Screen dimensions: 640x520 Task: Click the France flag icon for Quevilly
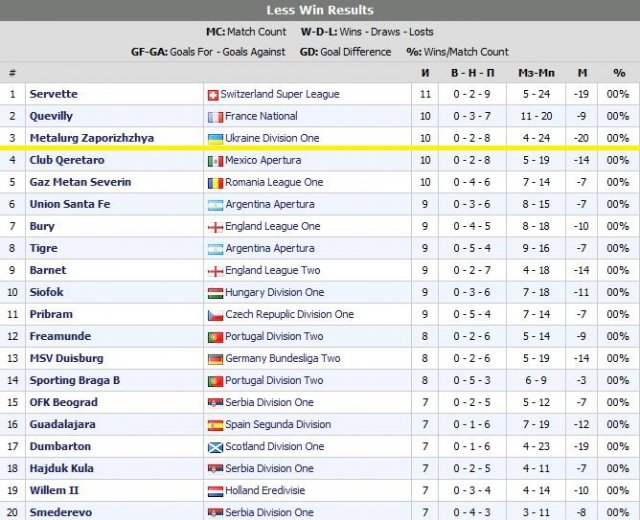(212, 117)
